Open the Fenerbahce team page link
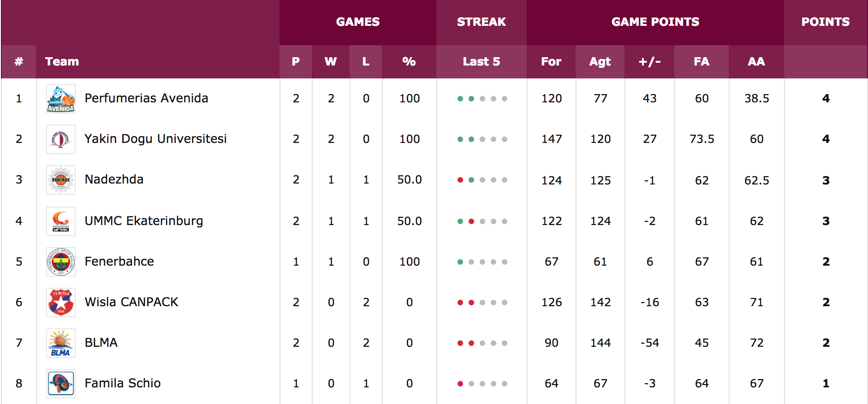868x404 pixels. (119, 261)
